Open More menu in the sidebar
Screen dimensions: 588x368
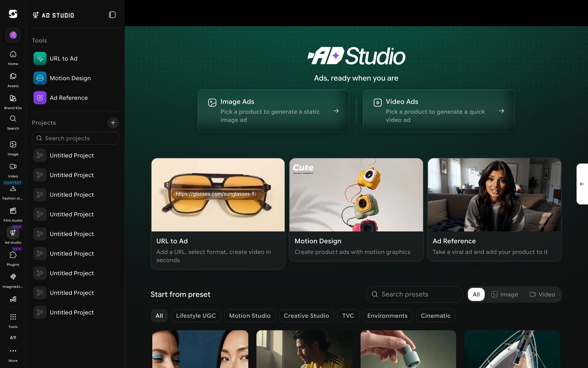coord(13,355)
